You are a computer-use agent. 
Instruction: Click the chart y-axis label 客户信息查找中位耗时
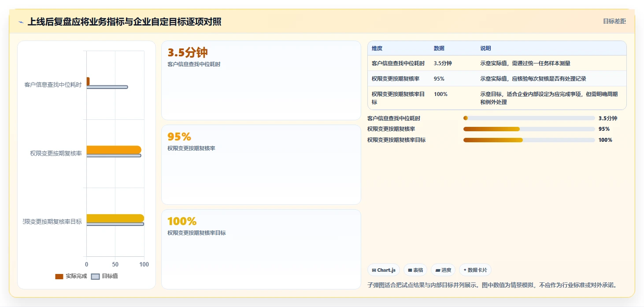[53, 85]
